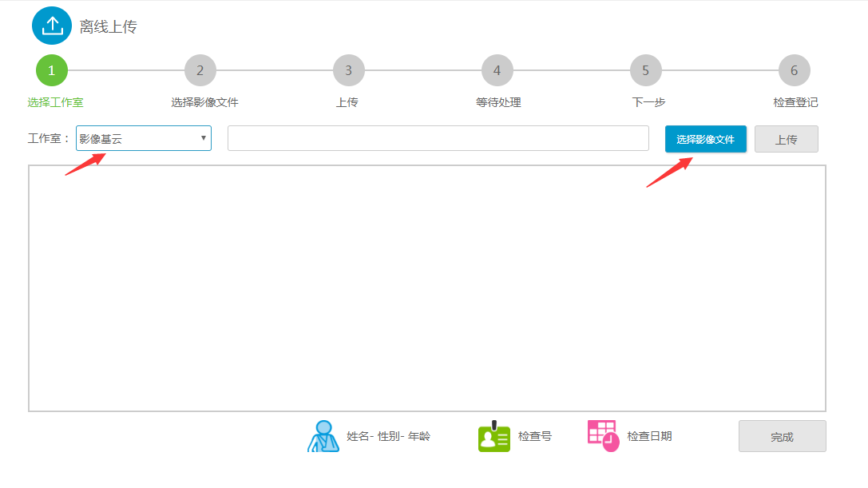Viewport: 868px width, 488px height.
Task: Click the 检查登记 step label
Action: point(795,102)
